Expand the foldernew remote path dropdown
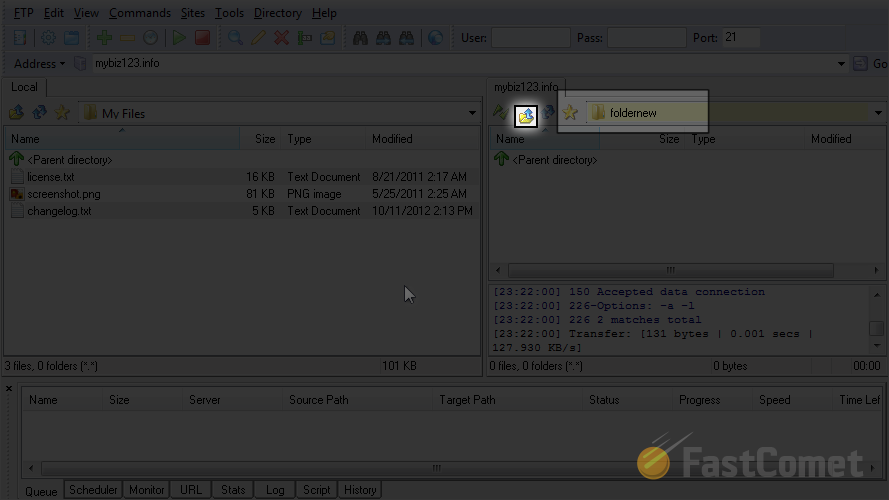 point(878,113)
